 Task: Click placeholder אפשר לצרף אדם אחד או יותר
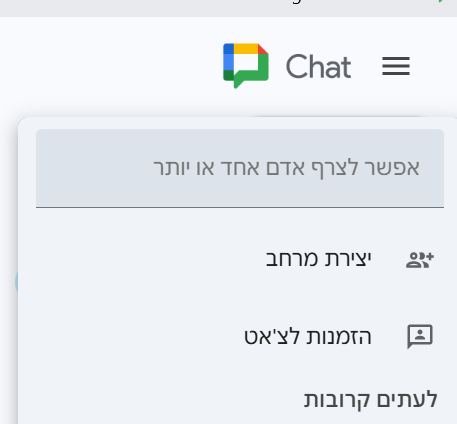pyautogui.click(x=286, y=167)
